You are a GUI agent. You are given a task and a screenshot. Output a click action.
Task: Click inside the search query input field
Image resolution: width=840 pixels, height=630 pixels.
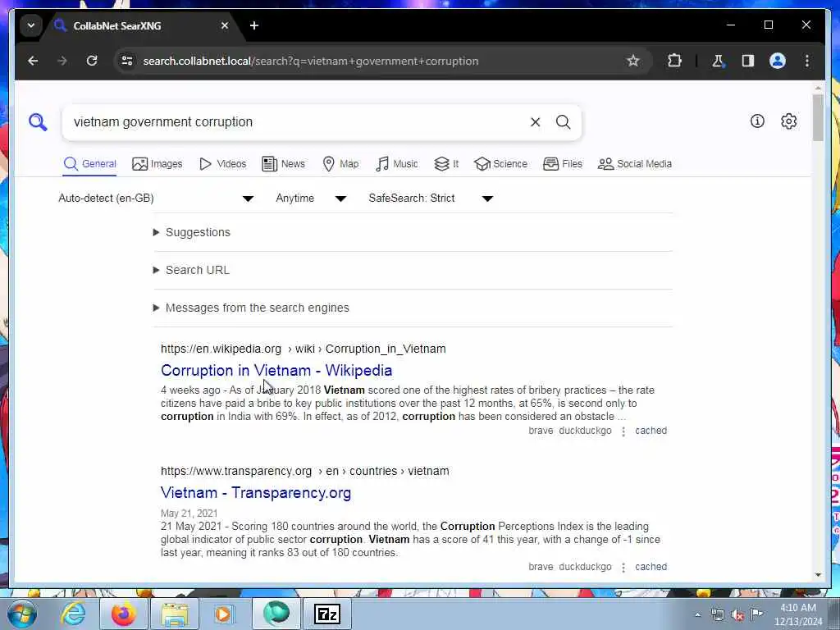294,122
